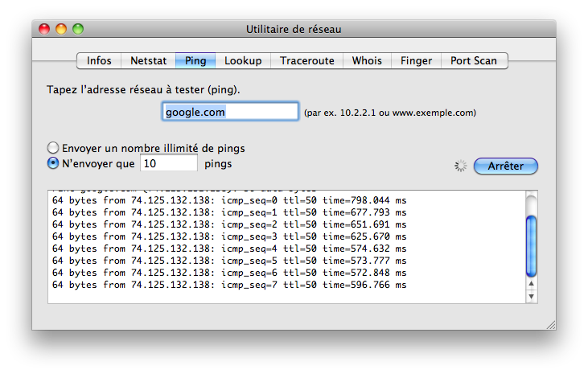Click the spinning progress indicator
Screen dimensions: 588x374
click(x=461, y=166)
